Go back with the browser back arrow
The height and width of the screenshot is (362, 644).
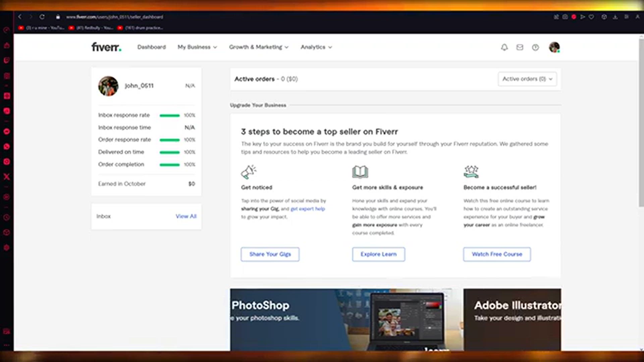pyautogui.click(x=20, y=16)
